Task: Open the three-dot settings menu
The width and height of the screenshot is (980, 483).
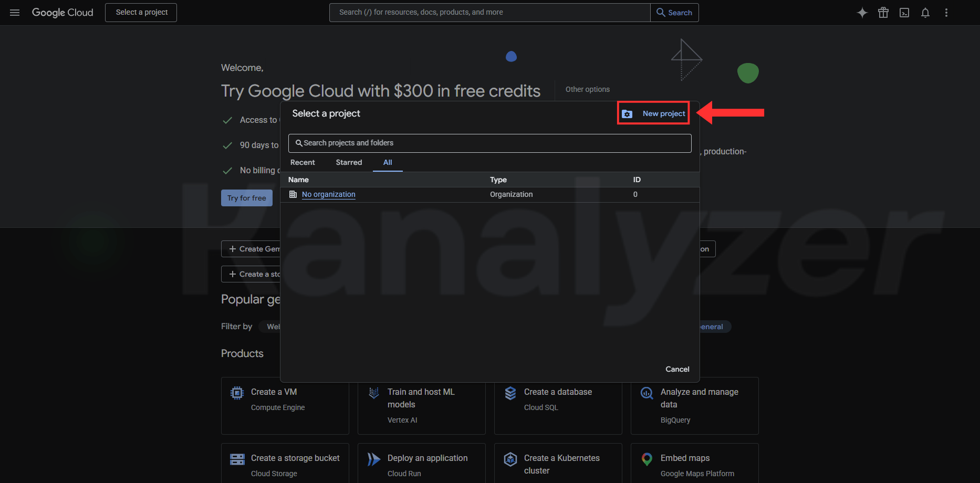Action: tap(946, 13)
